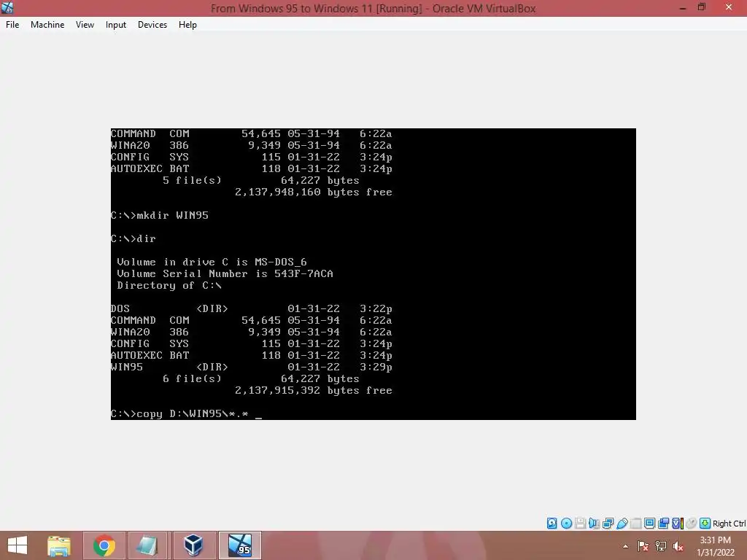Click the 3:22p timestamp of DOS folder
The height and width of the screenshot is (560, 747).
click(x=376, y=308)
